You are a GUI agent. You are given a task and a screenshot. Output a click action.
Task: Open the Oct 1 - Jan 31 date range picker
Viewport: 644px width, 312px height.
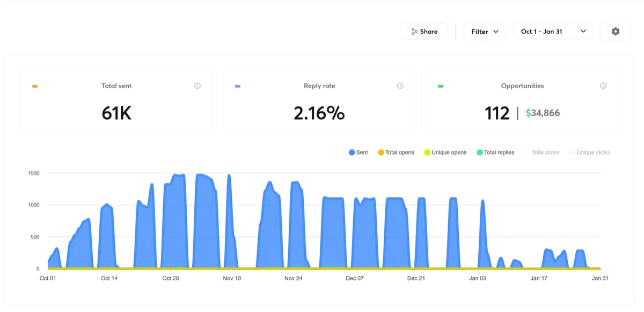[x=553, y=32]
